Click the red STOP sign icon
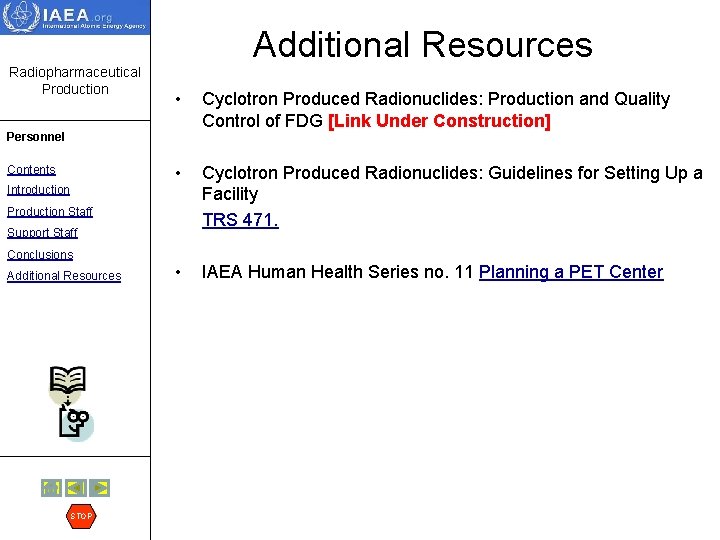This screenshot has height=540, width=720. 81,516
